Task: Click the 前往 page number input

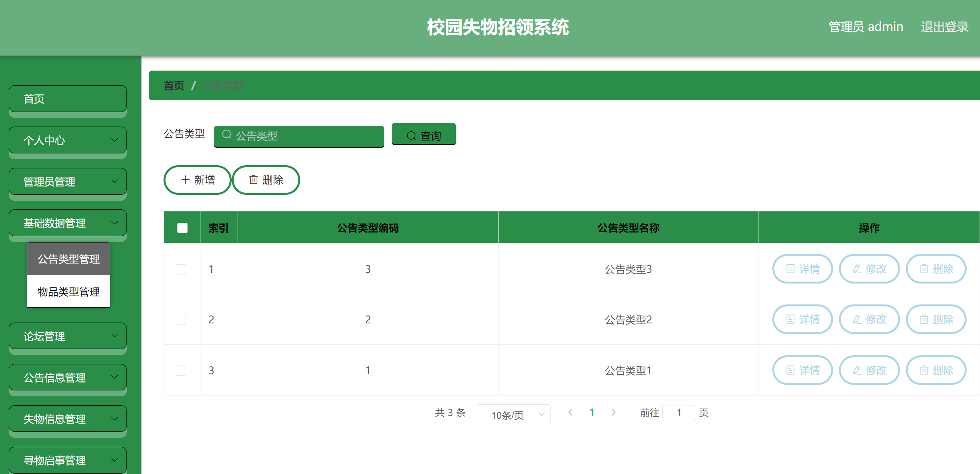Action: [679, 413]
